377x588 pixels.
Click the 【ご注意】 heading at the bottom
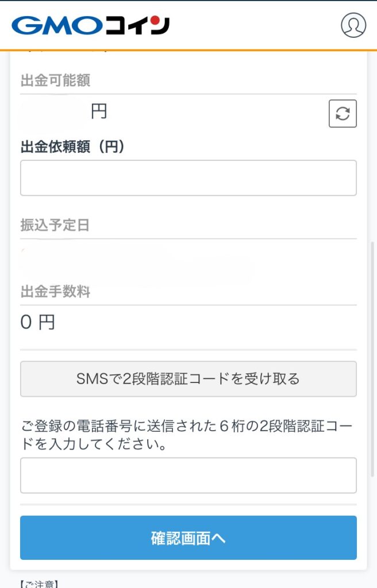[x=39, y=583]
